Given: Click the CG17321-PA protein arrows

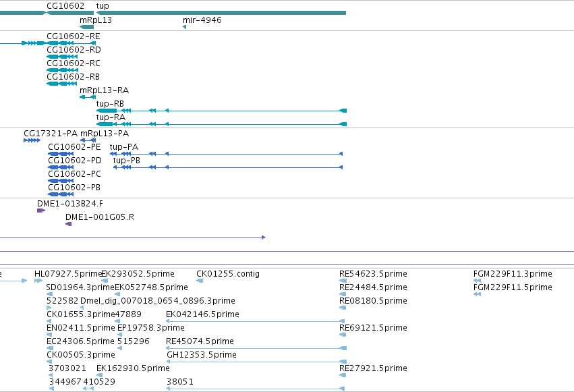Looking at the screenshot, I should 32,140.
